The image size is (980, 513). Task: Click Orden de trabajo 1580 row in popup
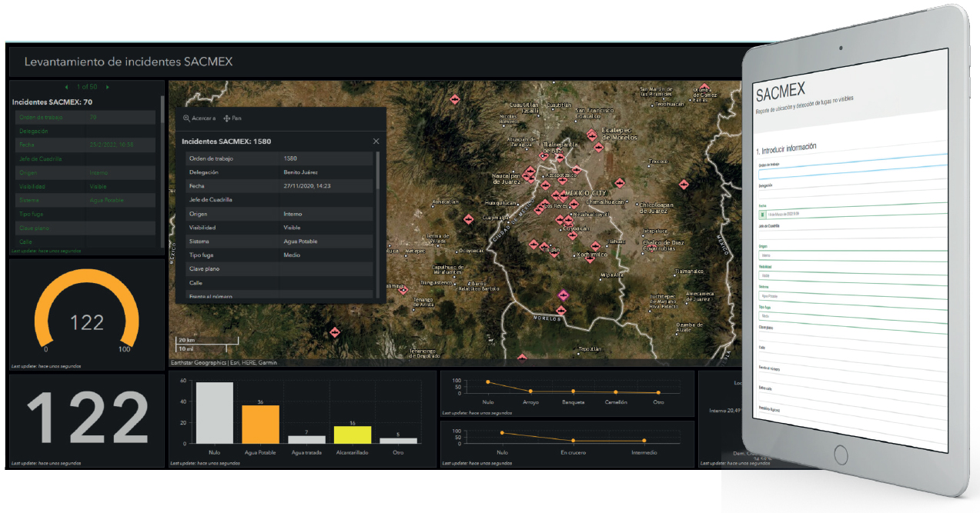279,158
